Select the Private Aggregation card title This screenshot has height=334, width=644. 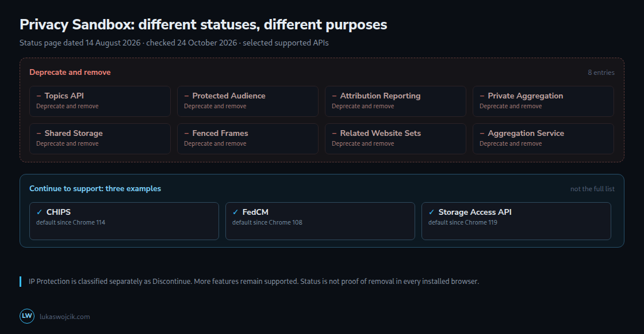tap(526, 96)
